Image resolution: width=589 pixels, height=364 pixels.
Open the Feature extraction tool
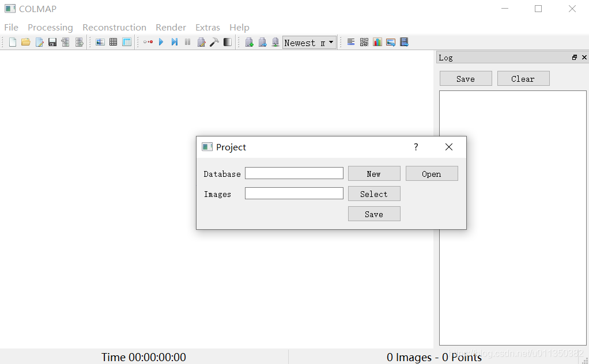pos(100,41)
